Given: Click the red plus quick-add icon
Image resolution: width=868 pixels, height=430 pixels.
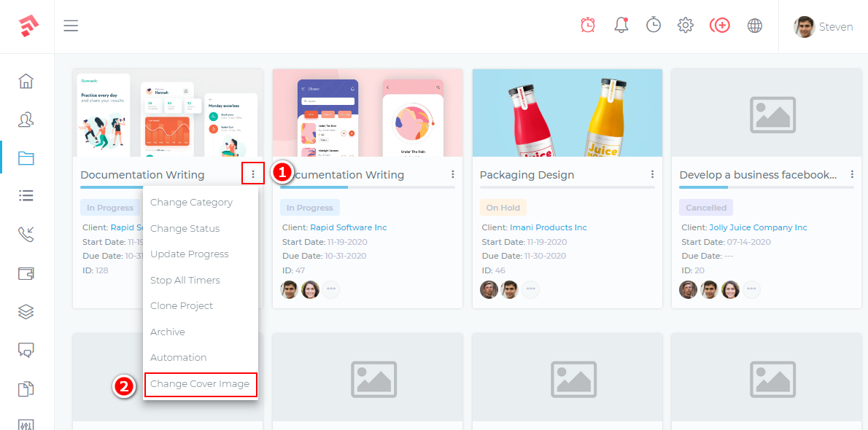Looking at the screenshot, I should tap(719, 26).
